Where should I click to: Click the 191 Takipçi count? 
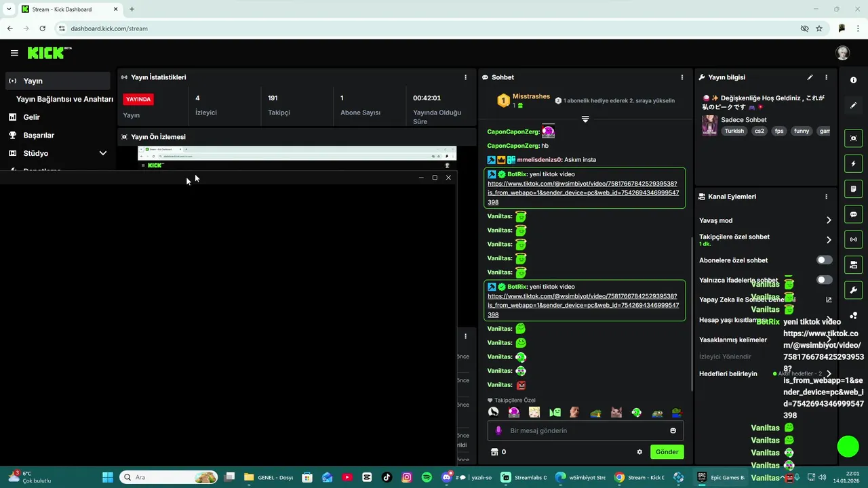[273, 98]
